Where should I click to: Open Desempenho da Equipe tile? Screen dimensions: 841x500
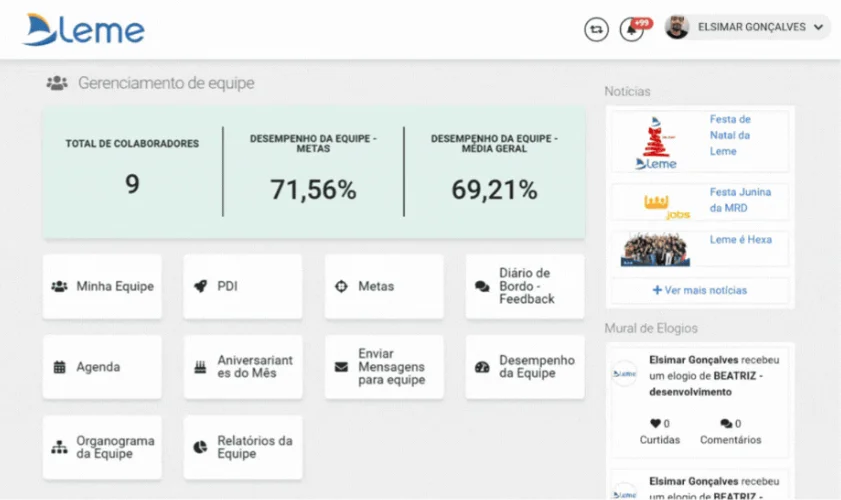click(526, 367)
